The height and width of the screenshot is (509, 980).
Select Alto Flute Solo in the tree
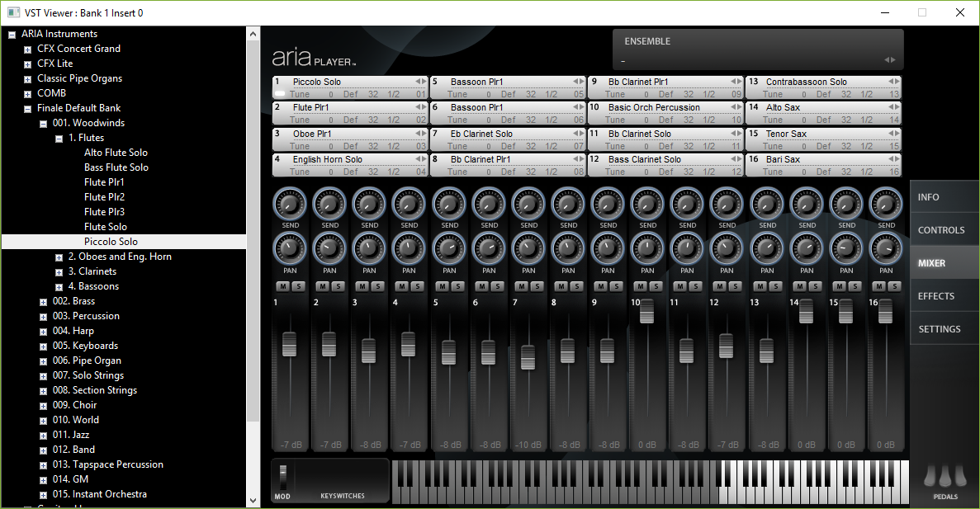coord(116,153)
